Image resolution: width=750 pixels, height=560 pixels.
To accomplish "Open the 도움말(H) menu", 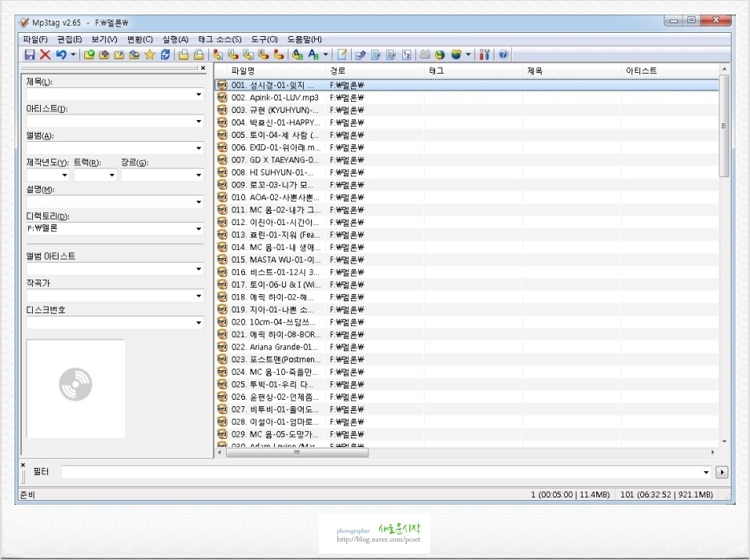I will [304, 39].
